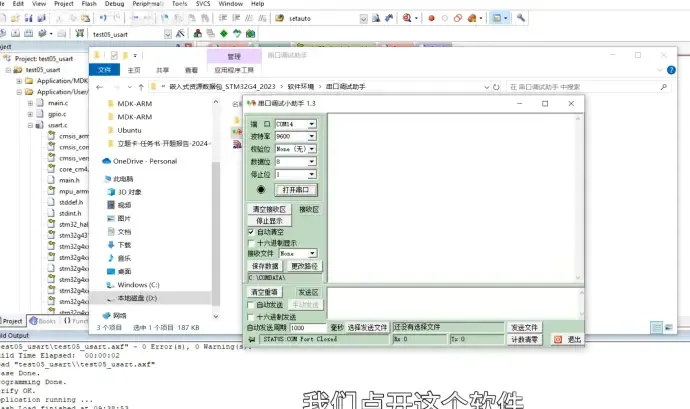Screen dimensions: 690x409
Task: Open the Ubuntu folder in quick access
Action: (129, 130)
